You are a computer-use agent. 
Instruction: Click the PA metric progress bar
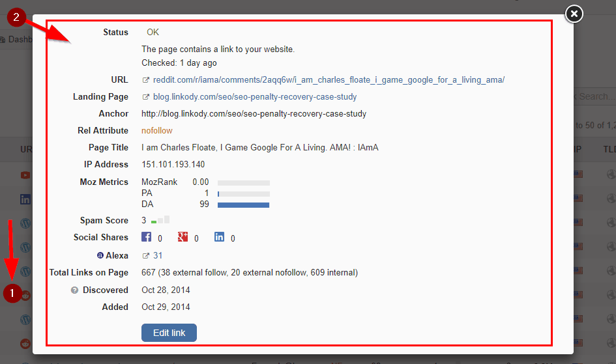click(243, 194)
